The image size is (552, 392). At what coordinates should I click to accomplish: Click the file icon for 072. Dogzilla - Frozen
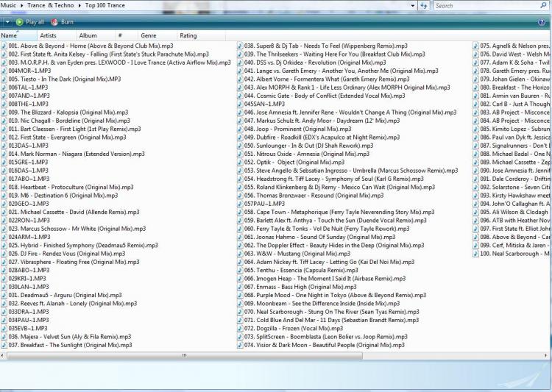tap(240, 329)
